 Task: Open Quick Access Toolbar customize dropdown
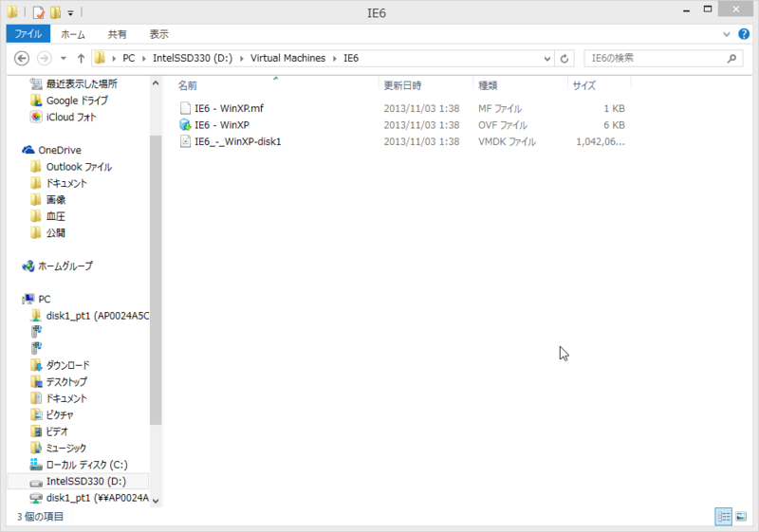70,13
